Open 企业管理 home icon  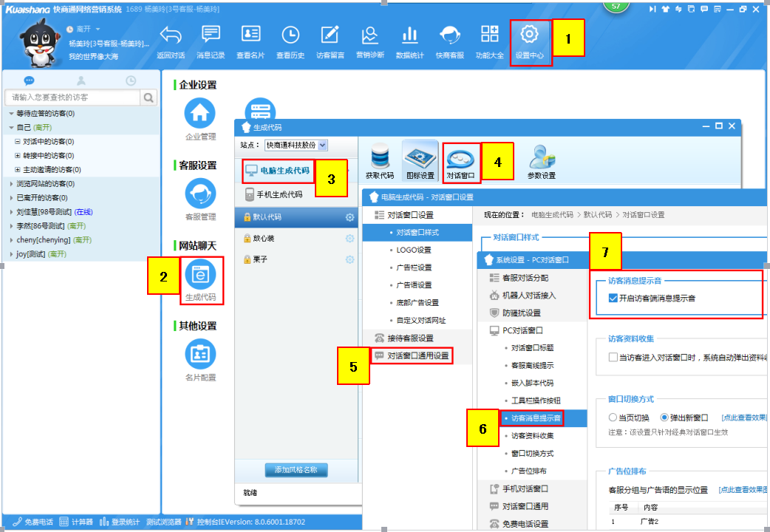pyautogui.click(x=200, y=114)
